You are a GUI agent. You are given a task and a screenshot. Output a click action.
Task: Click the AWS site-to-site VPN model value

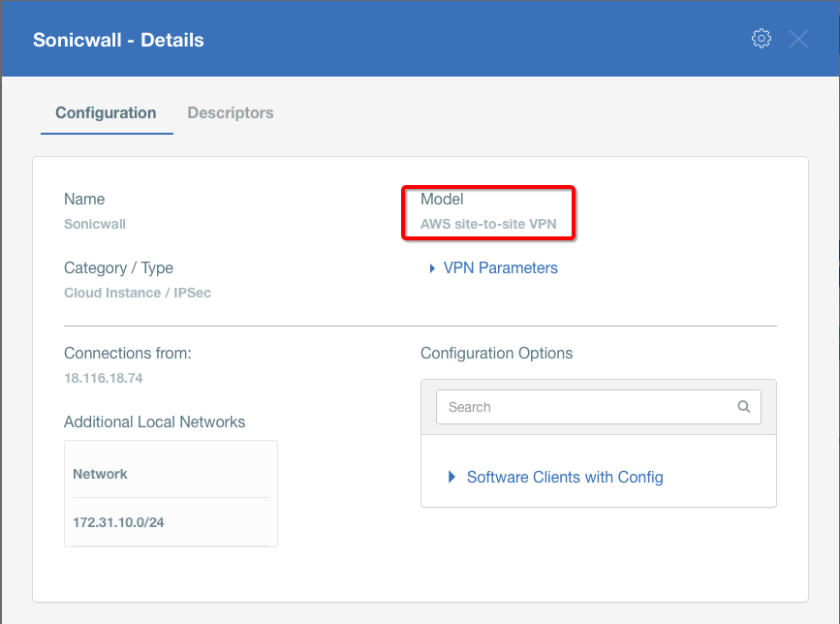488,224
